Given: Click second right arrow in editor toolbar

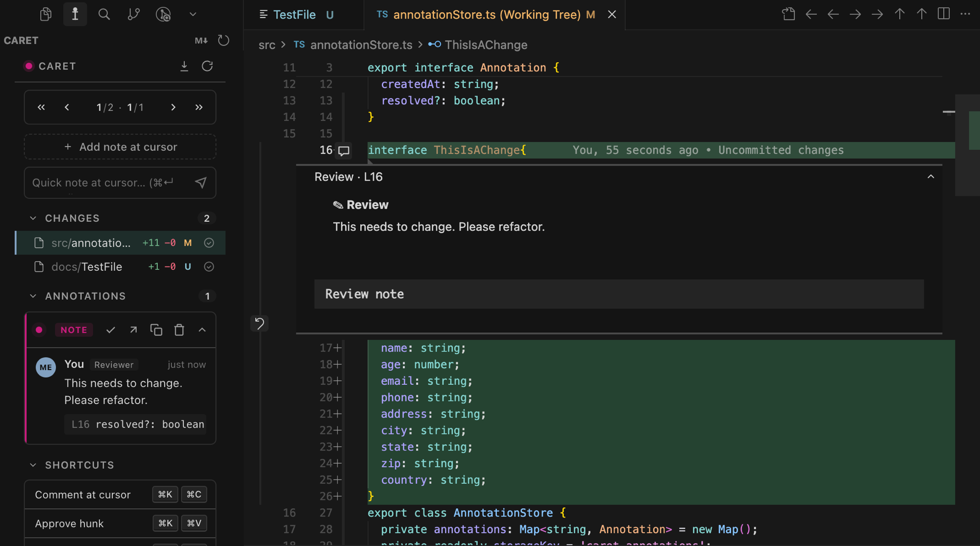Looking at the screenshot, I should click(877, 14).
